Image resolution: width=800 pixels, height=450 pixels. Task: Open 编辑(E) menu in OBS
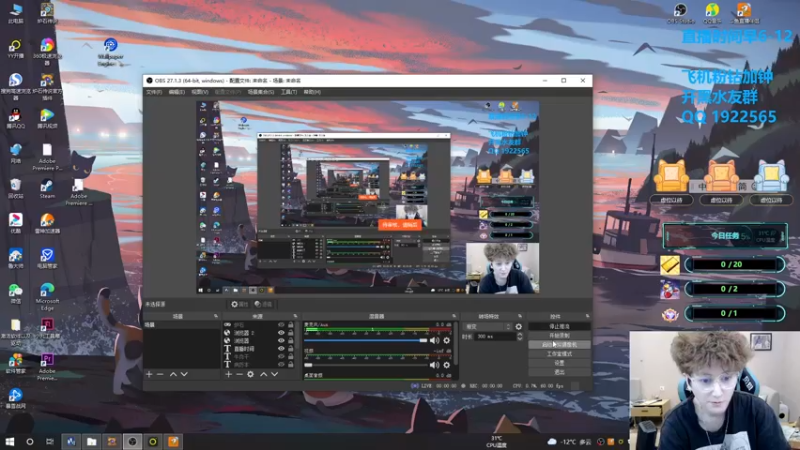coord(177,92)
